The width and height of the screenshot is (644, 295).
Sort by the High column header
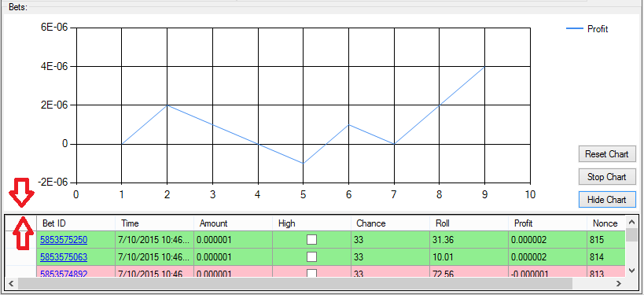coord(311,223)
